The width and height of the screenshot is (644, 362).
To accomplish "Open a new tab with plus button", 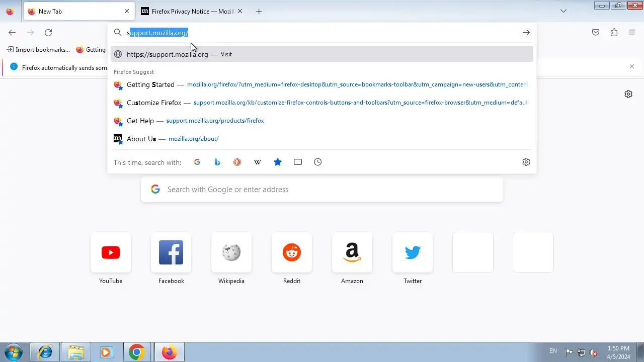I will tap(259, 11).
